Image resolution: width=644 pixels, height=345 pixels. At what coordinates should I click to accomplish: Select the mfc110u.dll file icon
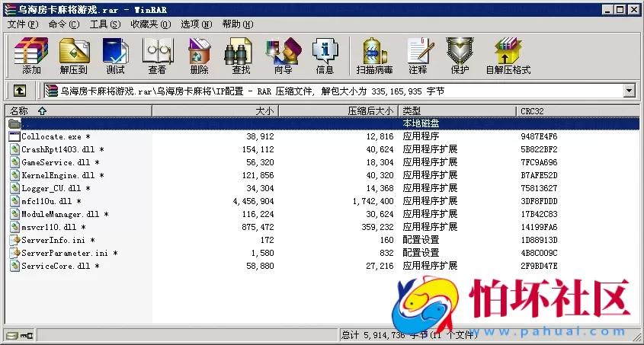[14, 201]
